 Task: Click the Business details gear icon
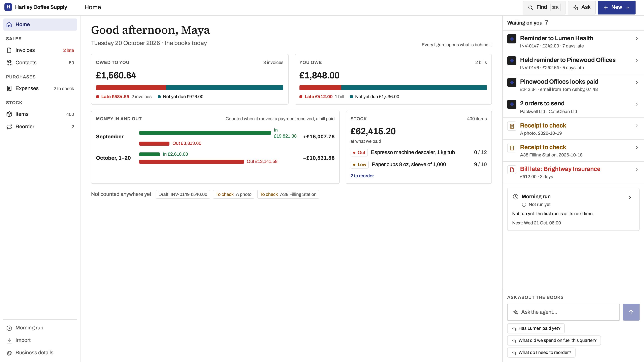pos(9,353)
